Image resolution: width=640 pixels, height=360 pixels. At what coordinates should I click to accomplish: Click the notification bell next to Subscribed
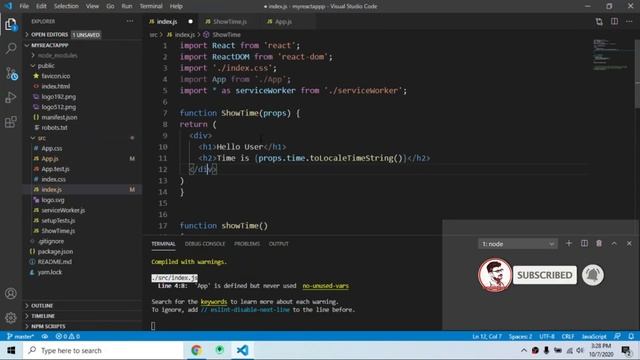(593, 275)
